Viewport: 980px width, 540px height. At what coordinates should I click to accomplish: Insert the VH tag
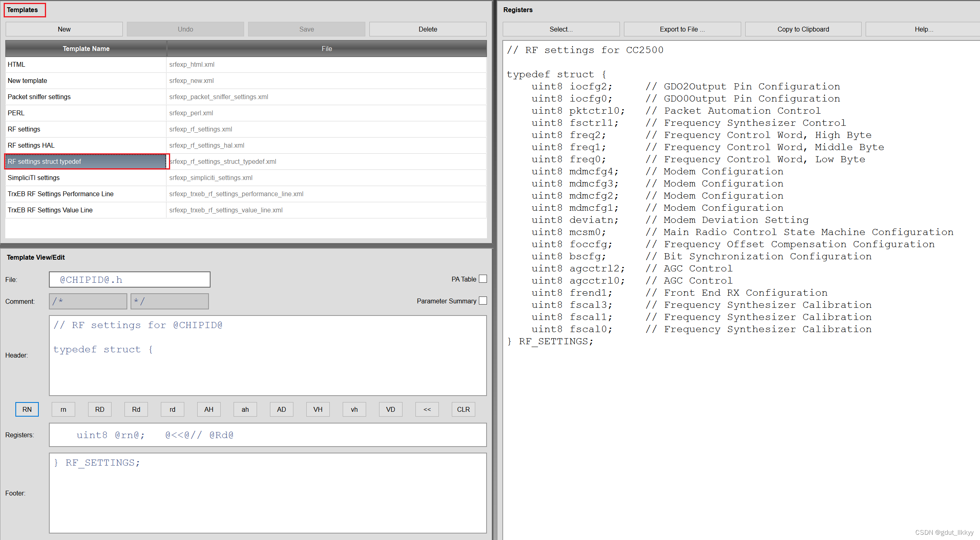coord(318,409)
